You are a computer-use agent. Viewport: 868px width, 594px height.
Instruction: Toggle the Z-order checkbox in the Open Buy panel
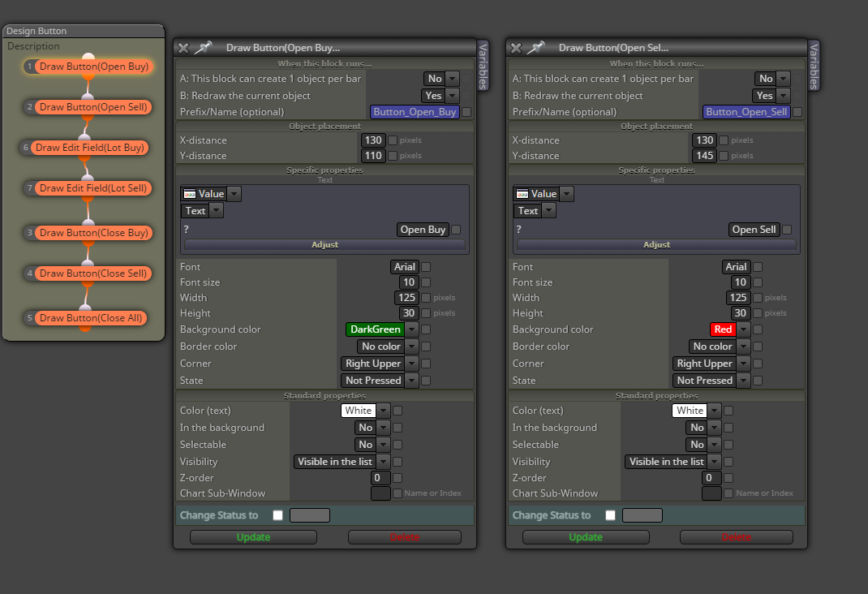tap(397, 478)
